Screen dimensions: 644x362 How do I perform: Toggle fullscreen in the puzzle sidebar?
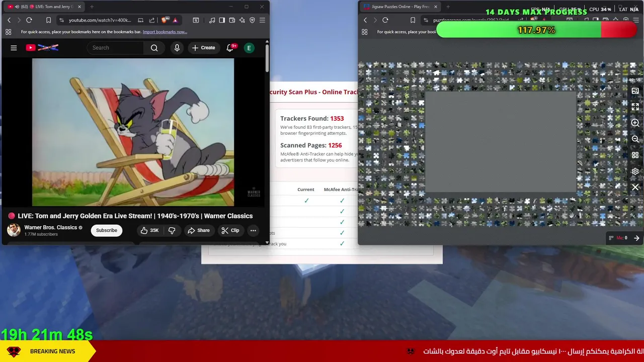[x=635, y=107]
